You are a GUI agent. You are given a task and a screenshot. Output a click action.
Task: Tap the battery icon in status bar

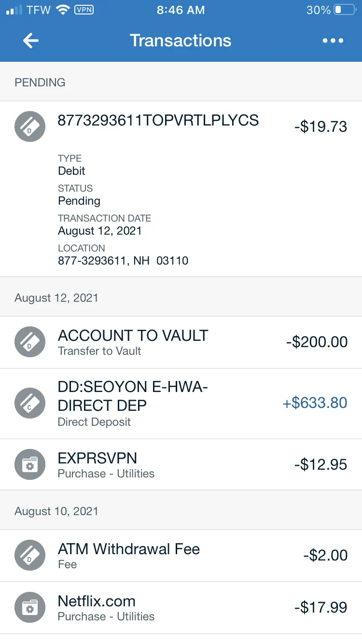point(345,10)
